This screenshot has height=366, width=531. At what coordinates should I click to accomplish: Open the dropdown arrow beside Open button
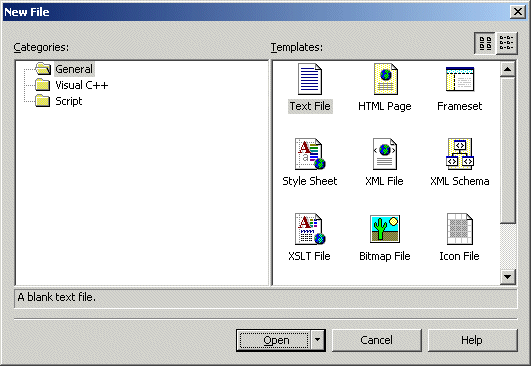point(317,340)
